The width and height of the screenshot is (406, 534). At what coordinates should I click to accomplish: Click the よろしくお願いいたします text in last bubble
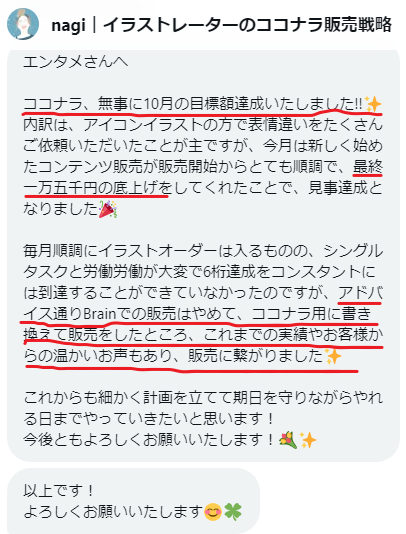(x=113, y=512)
